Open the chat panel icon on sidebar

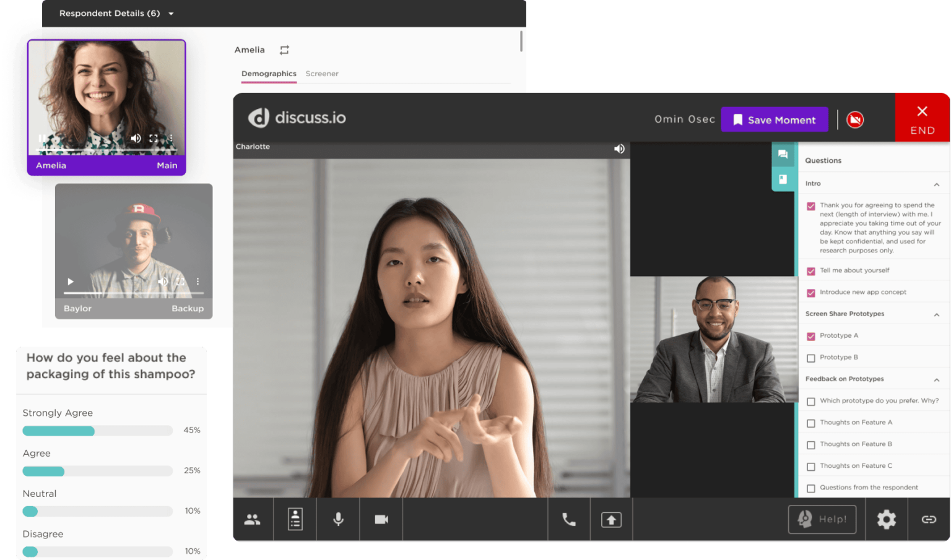[x=783, y=155]
